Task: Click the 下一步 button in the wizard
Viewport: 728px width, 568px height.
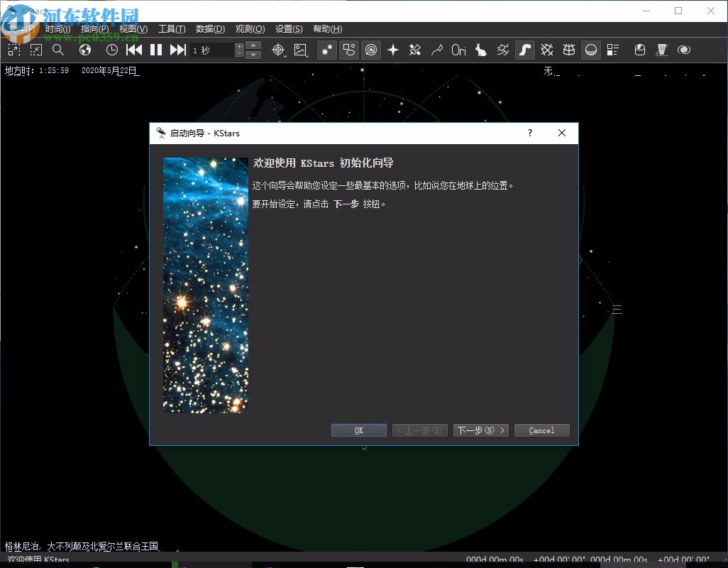Action: [x=480, y=430]
